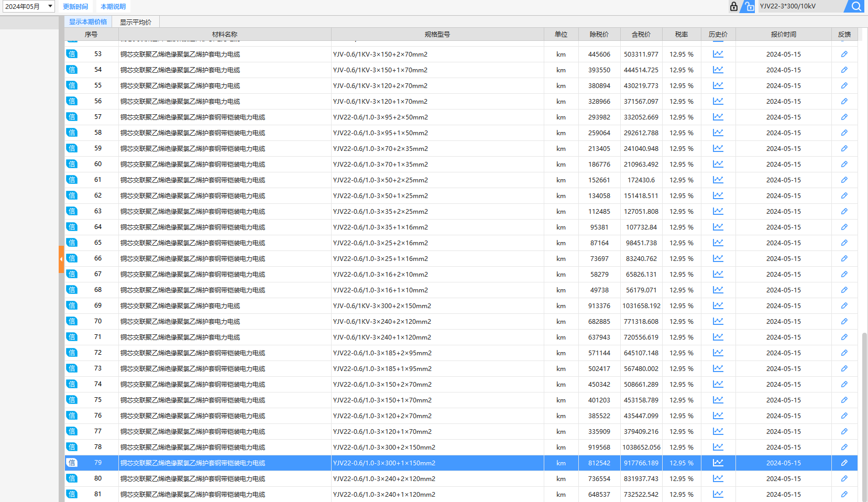
Task: Open the 信 info badge in row 75
Action: 72,400
